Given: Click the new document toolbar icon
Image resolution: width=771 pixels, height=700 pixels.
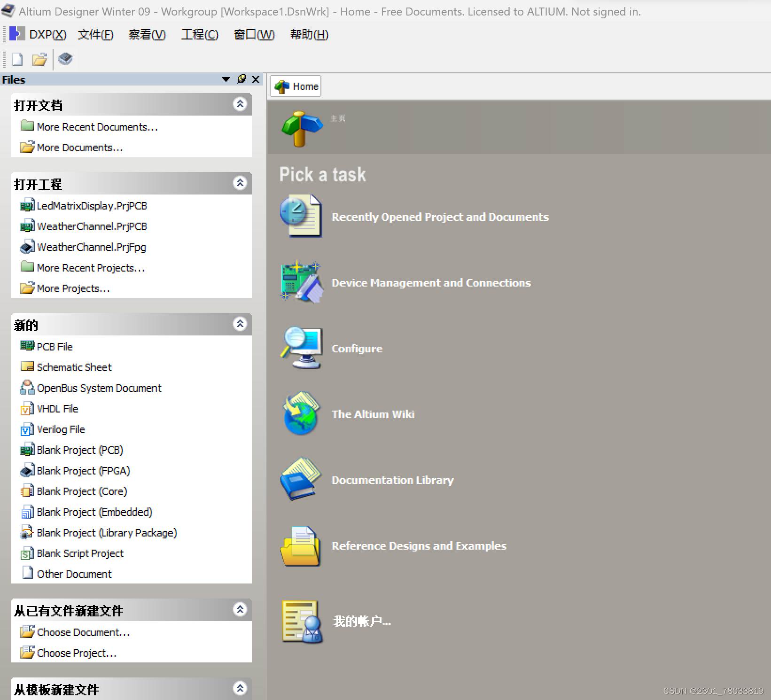Looking at the screenshot, I should tap(17, 59).
